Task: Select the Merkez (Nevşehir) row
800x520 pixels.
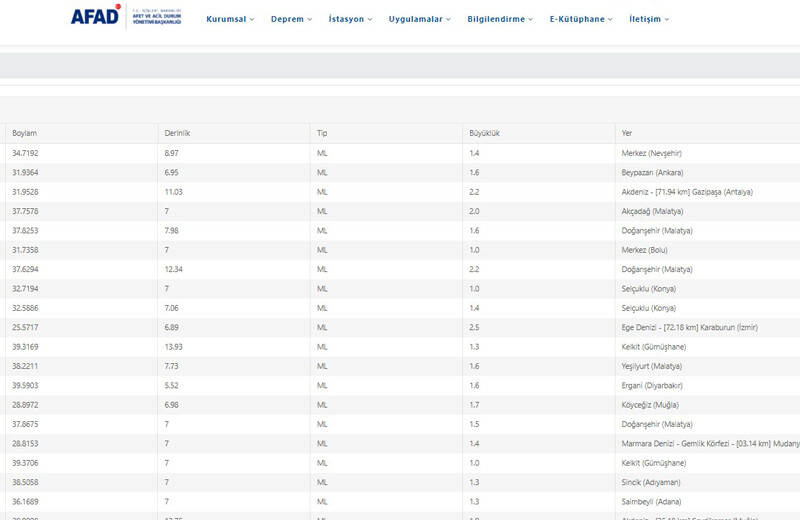Action: coord(658,153)
